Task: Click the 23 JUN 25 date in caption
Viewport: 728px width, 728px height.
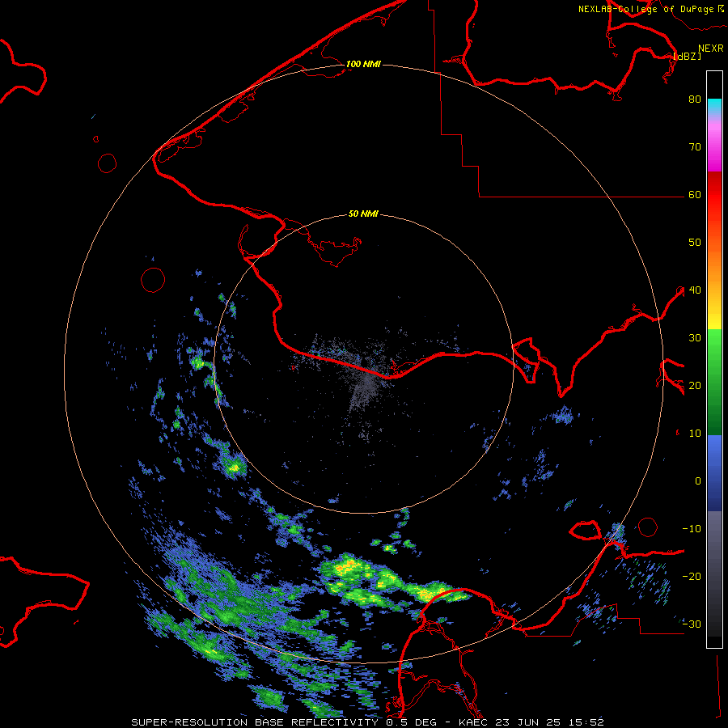Action: tap(527, 722)
